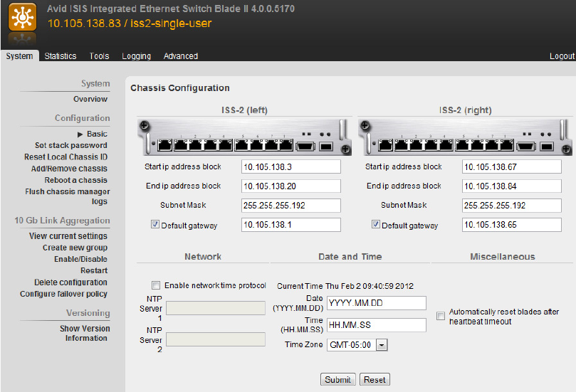Image resolution: width=576 pixels, height=392 pixels.
Task: Click the Time HH.MM.SS field
Action: (377, 325)
